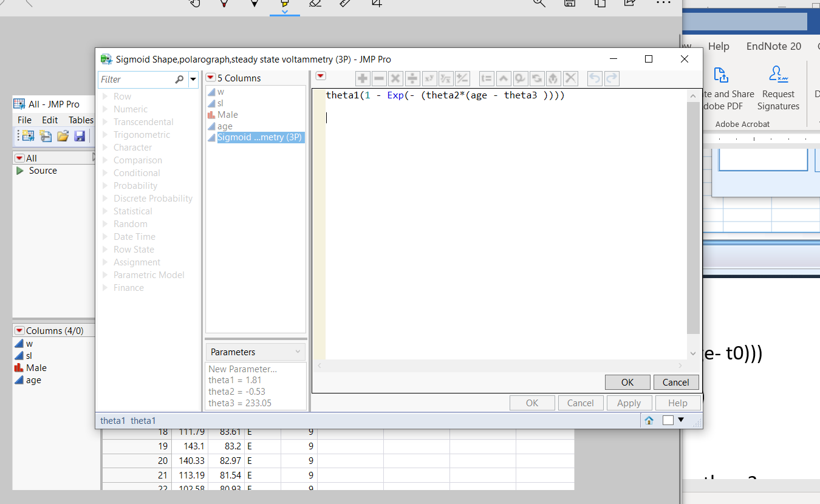Viewport: 820px width, 504px height.
Task: Open the filter field dropdown arrow
Action: click(193, 80)
